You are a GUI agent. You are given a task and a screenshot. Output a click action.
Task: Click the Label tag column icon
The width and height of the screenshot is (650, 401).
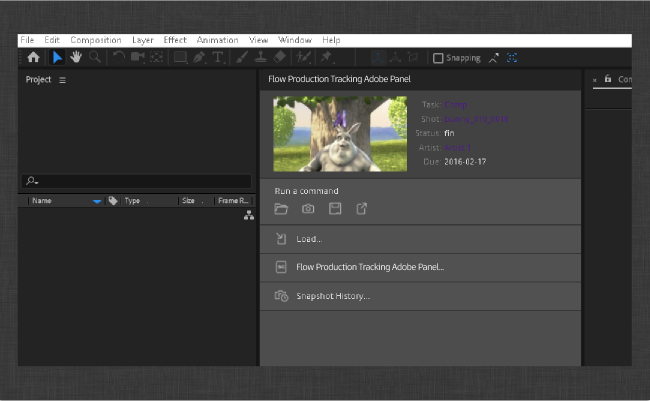point(113,201)
